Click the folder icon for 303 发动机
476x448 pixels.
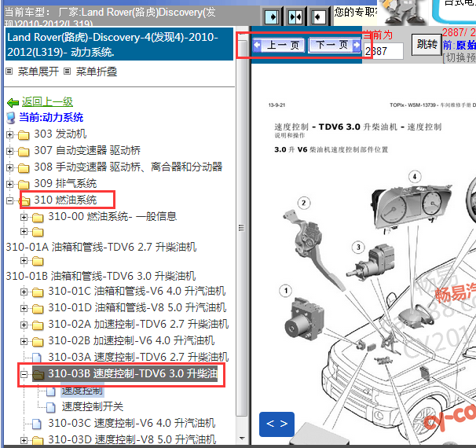(x=24, y=134)
